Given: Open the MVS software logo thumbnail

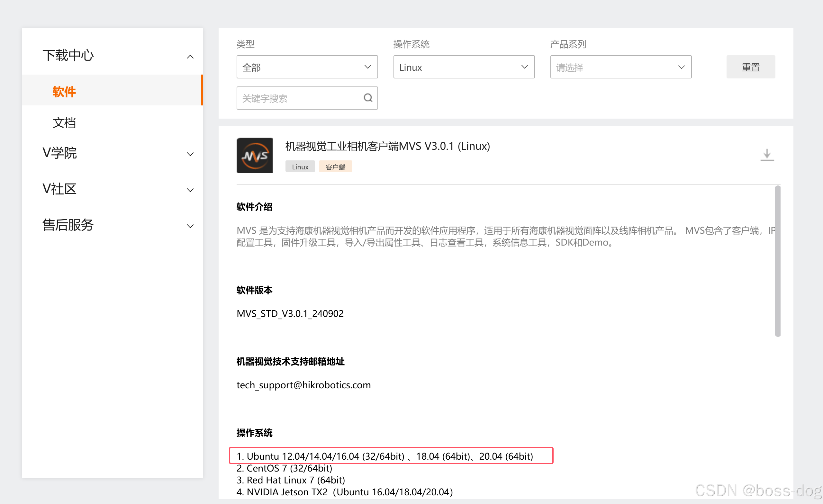Looking at the screenshot, I should (255, 155).
